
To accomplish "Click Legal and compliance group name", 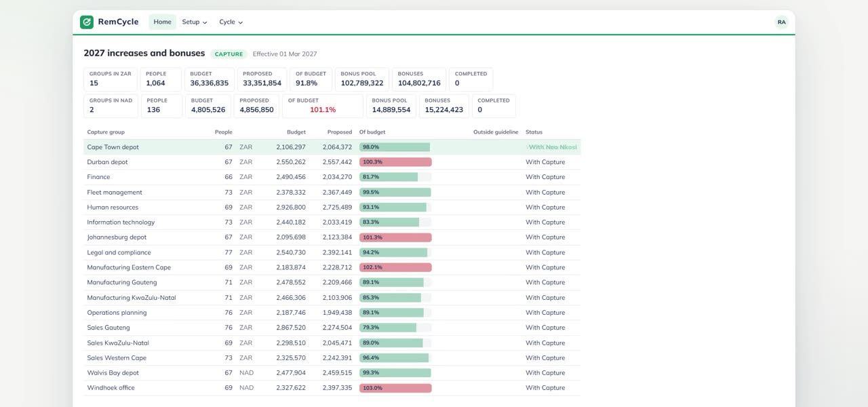I will [119, 252].
